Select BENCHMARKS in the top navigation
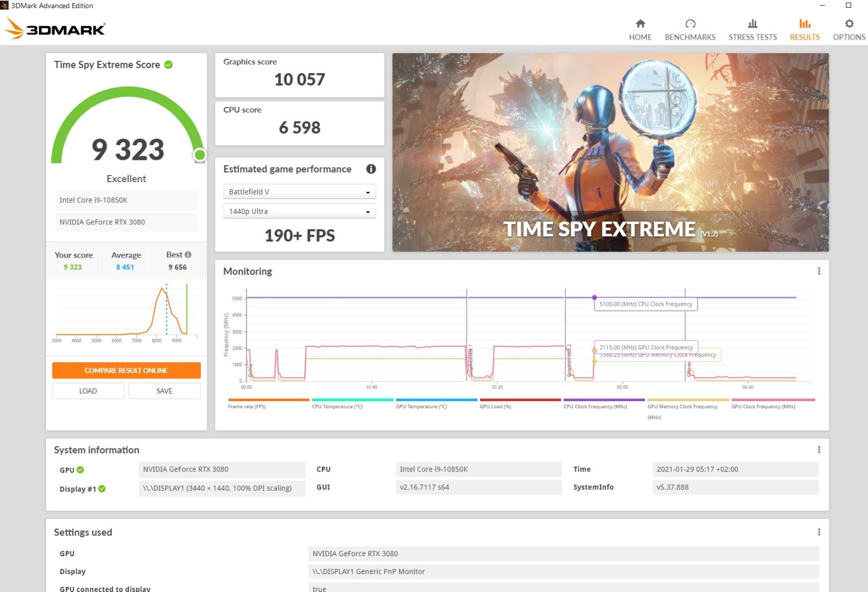Screen dimensions: 868x592 pyautogui.click(x=690, y=37)
